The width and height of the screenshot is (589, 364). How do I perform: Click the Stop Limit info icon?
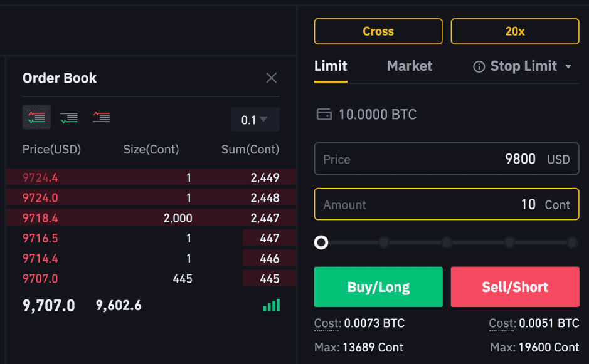(x=479, y=67)
